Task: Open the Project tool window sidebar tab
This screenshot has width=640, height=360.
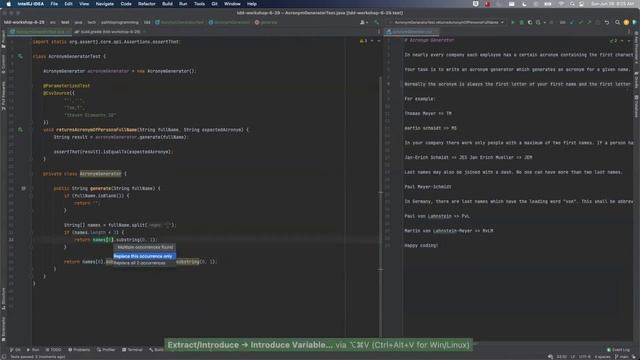Action: tap(3, 39)
